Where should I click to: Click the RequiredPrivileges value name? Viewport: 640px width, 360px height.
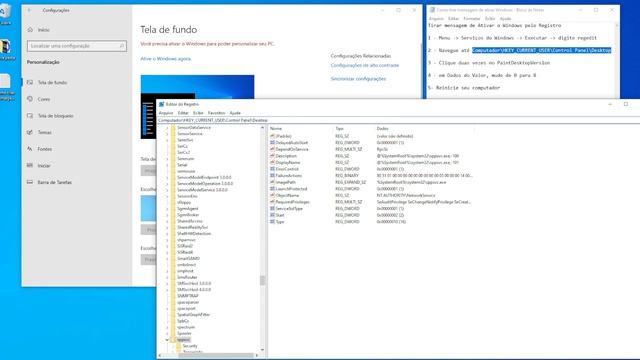coord(292,202)
